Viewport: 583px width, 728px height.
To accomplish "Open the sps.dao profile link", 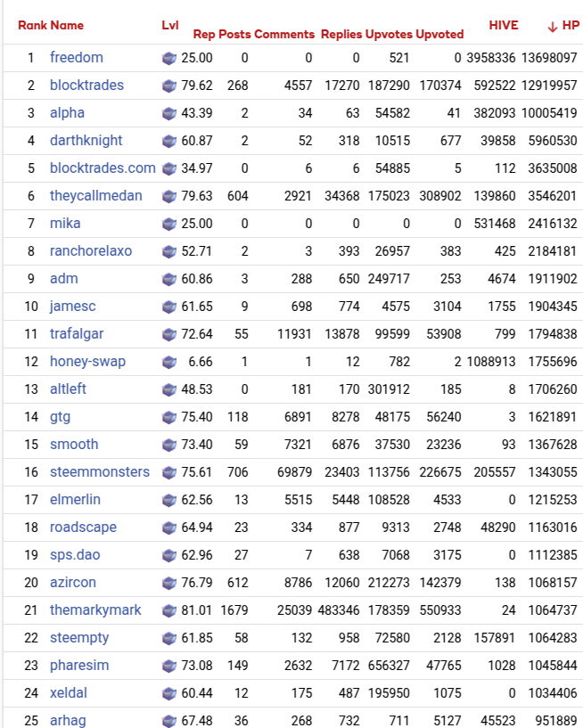I will click(75, 555).
